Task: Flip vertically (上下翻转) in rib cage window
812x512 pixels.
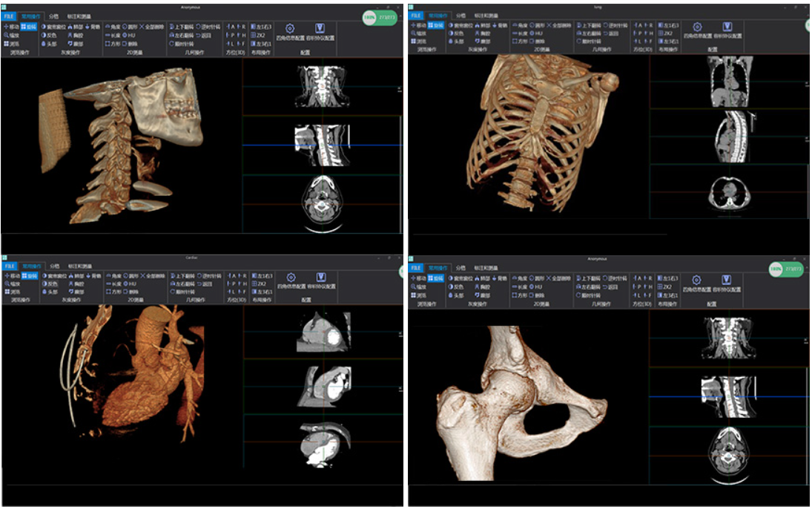Action: (x=590, y=25)
